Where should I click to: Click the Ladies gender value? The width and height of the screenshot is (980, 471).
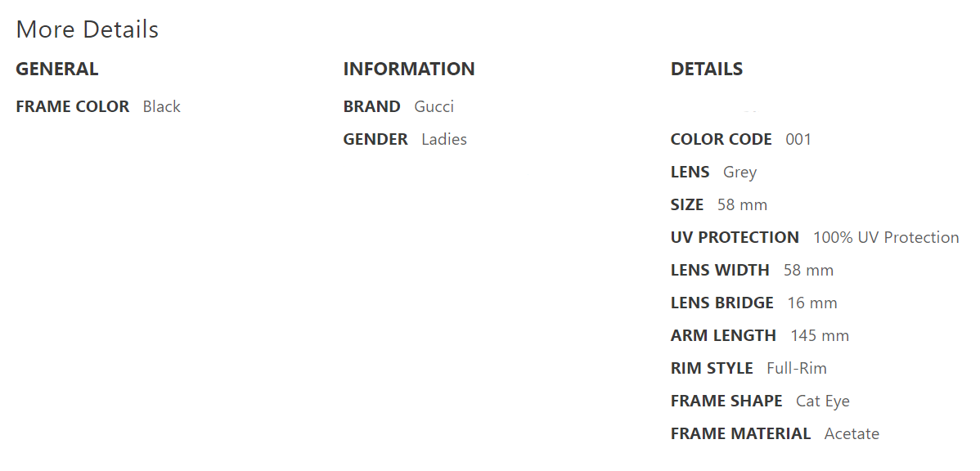444,139
